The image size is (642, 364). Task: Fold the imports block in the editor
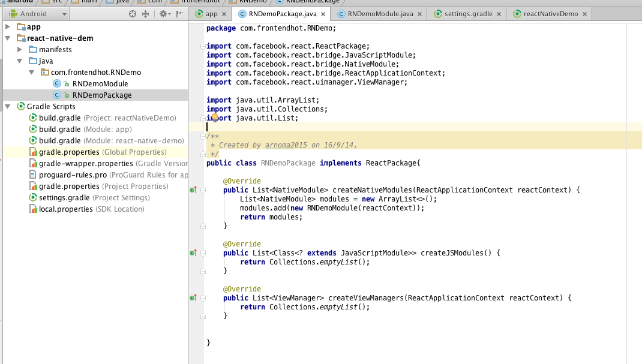[x=203, y=46]
